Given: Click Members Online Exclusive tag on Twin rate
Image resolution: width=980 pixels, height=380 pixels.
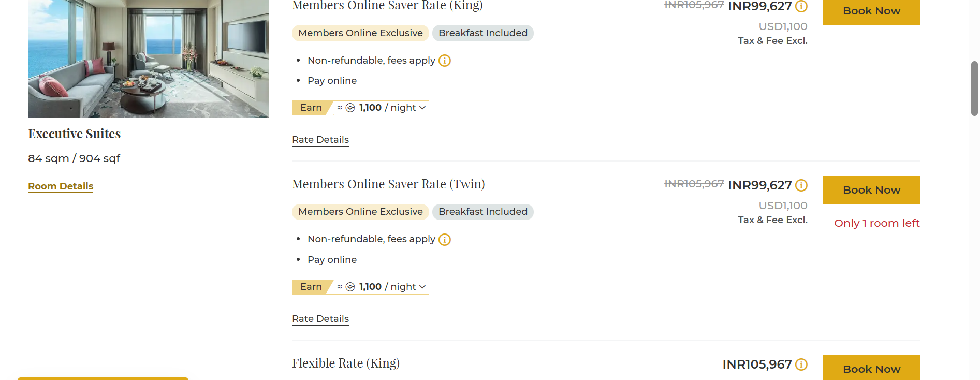Looking at the screenshot, I should tap(360, 212).
